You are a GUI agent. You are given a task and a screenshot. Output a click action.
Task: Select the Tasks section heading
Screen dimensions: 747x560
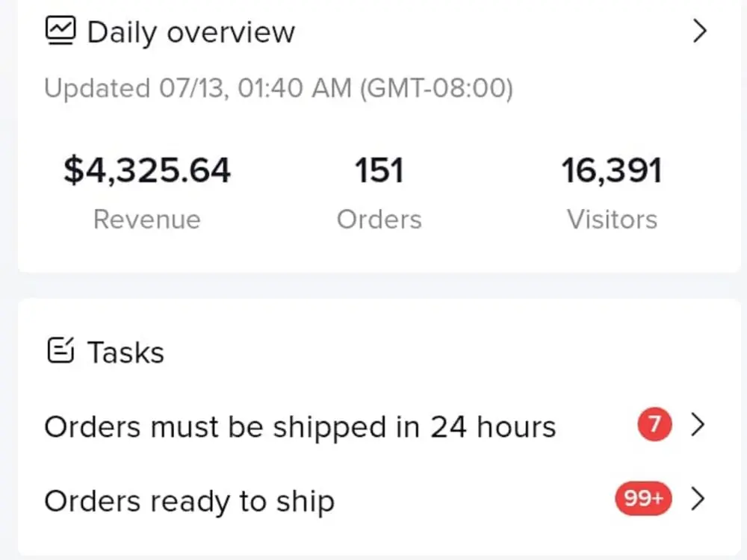click(125, 352)
